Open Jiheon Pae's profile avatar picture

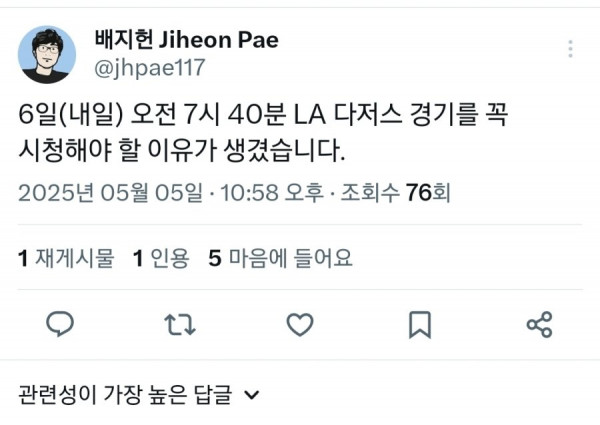[47, 55]
